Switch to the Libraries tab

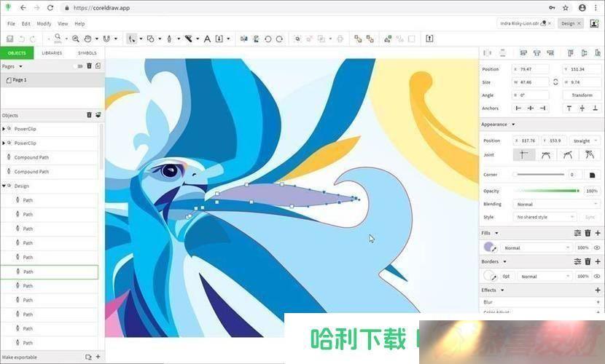click(52, 52)
